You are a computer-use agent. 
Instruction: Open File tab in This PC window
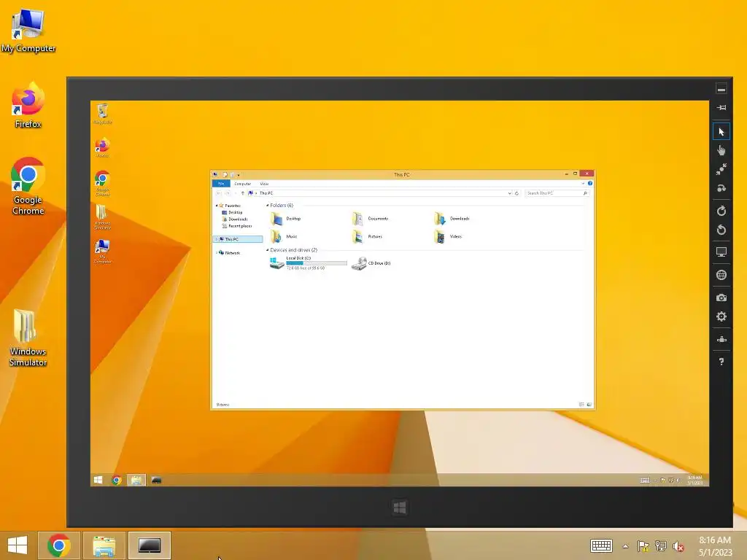tap(221, 184)
